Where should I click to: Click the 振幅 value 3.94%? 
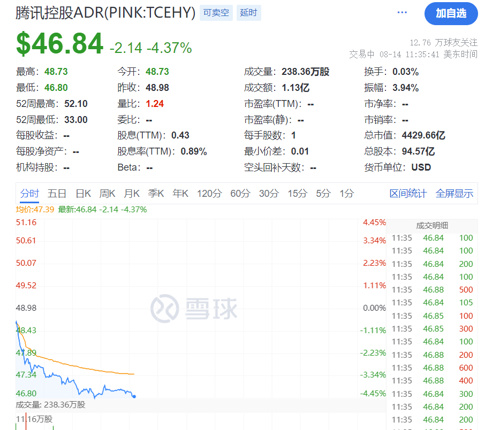(x=405, y=88)
